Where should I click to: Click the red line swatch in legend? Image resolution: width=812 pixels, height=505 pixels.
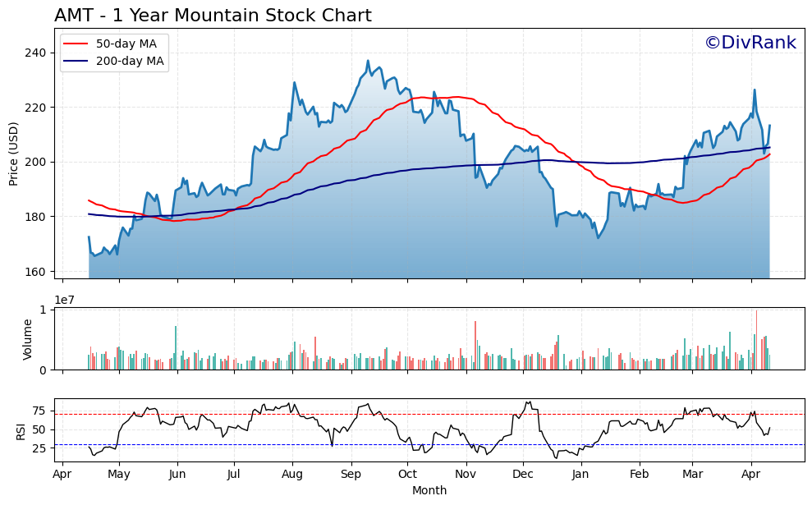[x=76, y=44]
